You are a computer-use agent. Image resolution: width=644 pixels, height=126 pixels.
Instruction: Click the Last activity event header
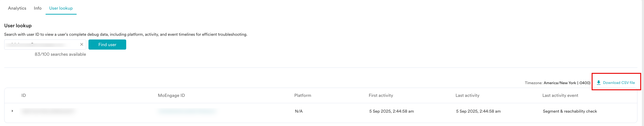pos(560,95)
